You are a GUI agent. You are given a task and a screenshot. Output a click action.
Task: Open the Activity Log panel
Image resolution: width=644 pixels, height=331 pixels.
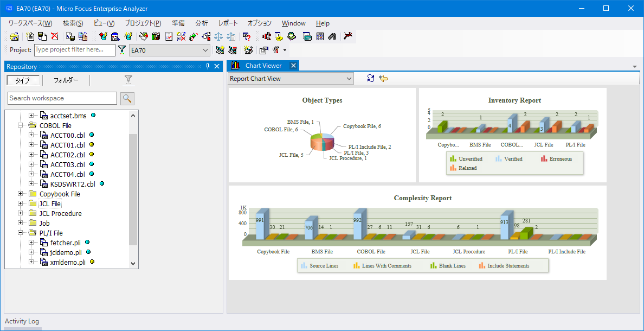tap(22, 321)
